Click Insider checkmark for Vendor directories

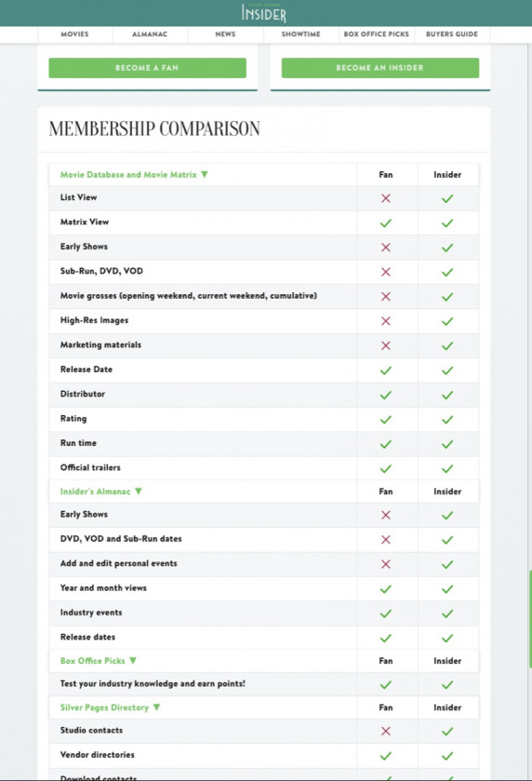(x=447, y=756)
